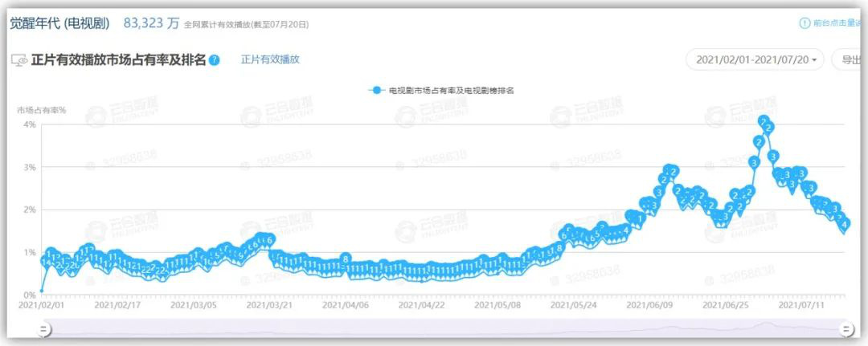Viewport: 868px width, 346px height.
Task: Click the legend marker for 电视剧市场占有率及电视剧榜排名
Action: pos(377,90)
